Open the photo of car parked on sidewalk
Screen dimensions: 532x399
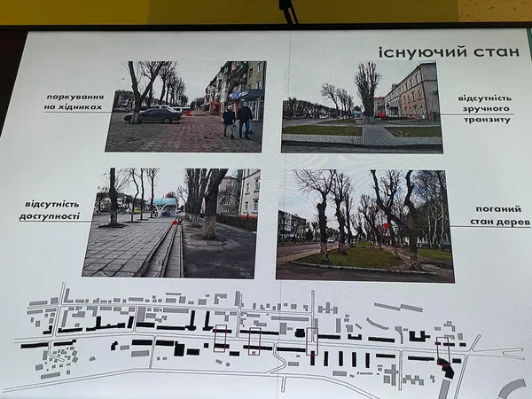click(x=185, y=106)
